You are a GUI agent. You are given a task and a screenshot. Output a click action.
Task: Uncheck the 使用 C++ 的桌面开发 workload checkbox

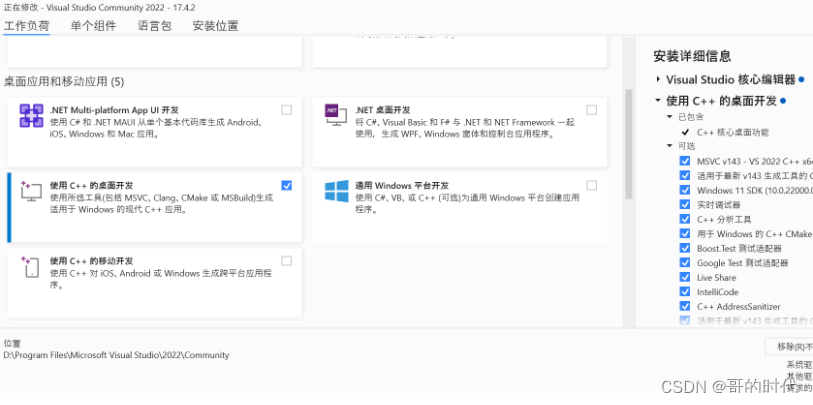click(x=286, y=185)
